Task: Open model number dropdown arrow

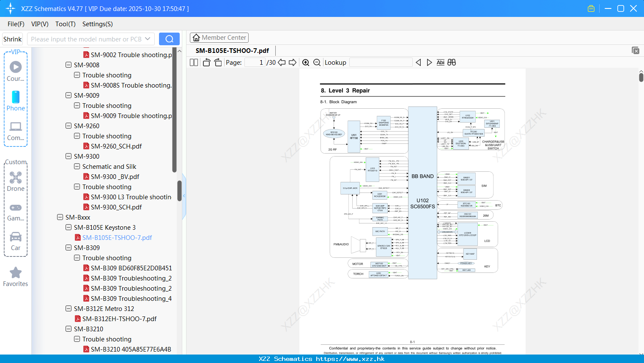Action: pos(148,39)
